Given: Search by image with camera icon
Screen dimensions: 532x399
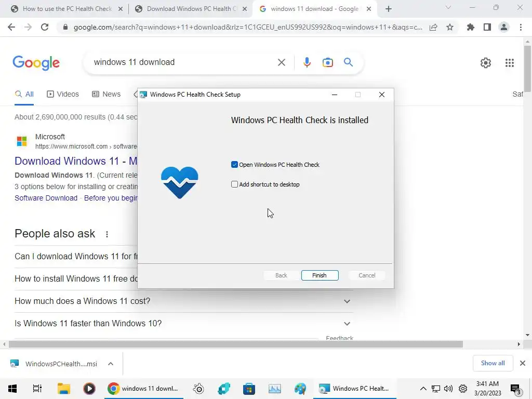Looking at the screenshot, I should tap(327, 62).
